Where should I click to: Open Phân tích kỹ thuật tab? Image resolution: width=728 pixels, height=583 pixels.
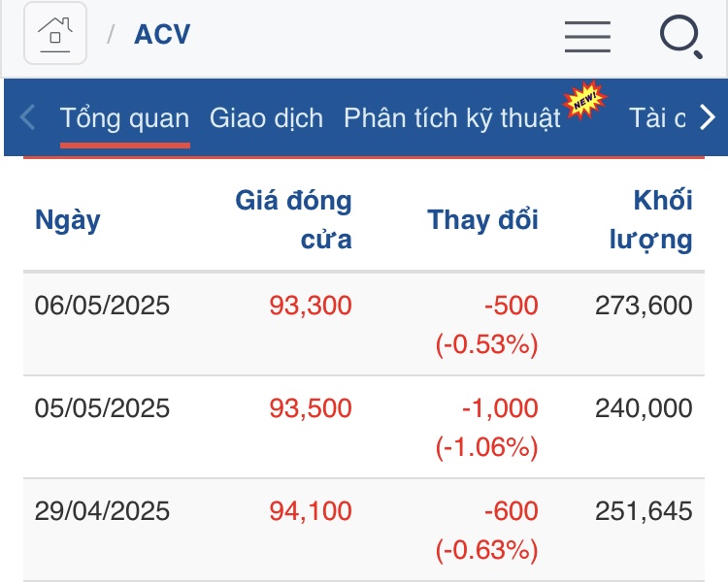452,118
